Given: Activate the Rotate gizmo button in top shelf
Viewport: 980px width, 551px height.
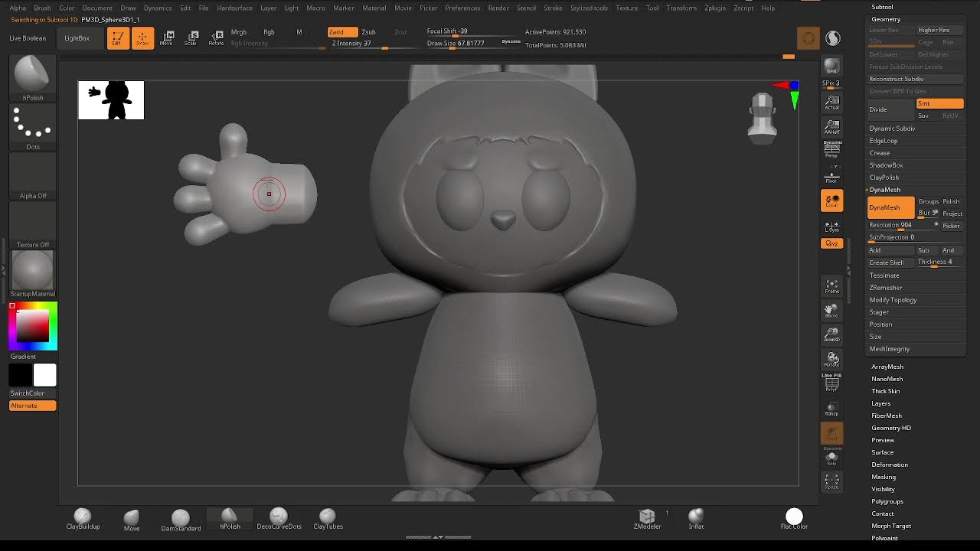Looking at the screenshot, I should click(217, 37).
